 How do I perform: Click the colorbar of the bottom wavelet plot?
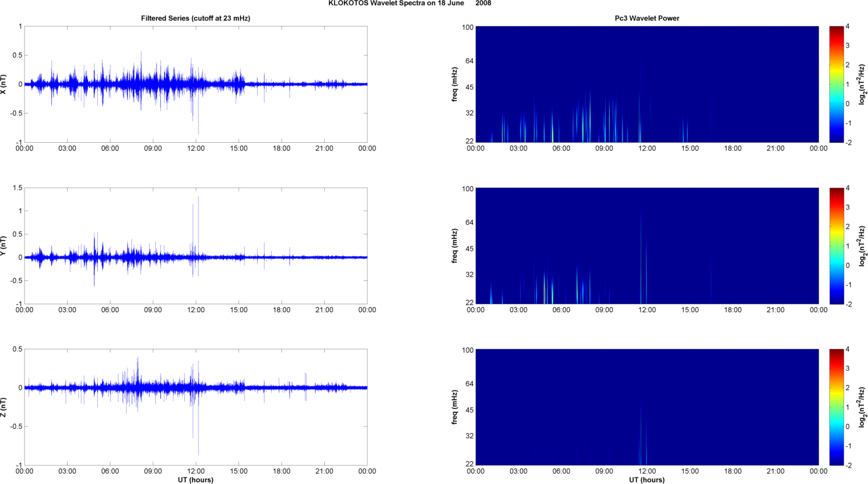pos(836,407)
